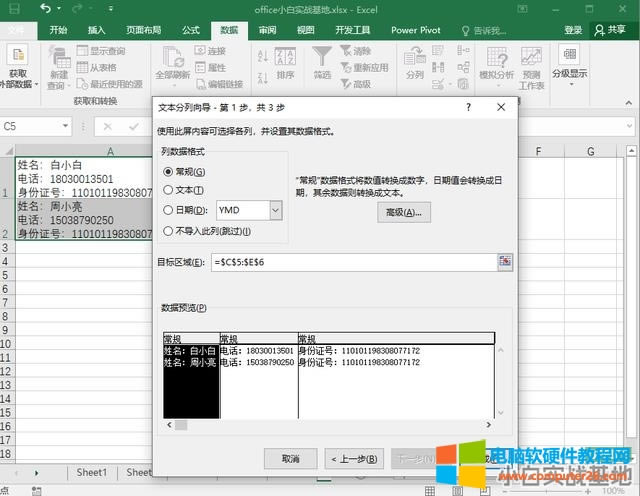This screenshot has height=496, width=640.
Task: Sort descending with the Z-A icon
Action: (x=263, y=77)
